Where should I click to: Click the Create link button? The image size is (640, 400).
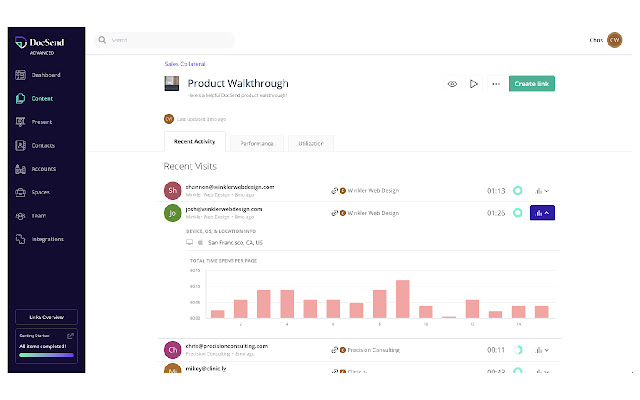point(531,84)
